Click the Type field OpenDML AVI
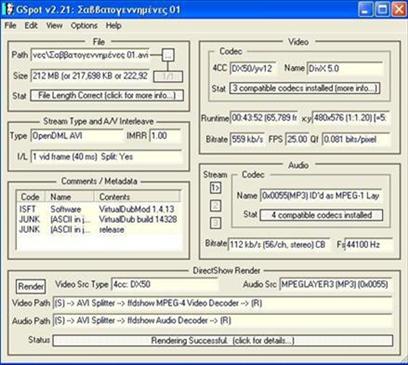 (77, 136)
